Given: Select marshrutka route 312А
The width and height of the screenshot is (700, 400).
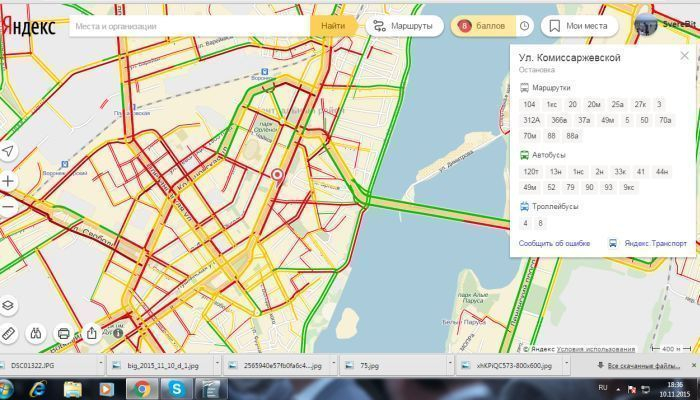Looking at the screenshot, I should click(531, 120).
